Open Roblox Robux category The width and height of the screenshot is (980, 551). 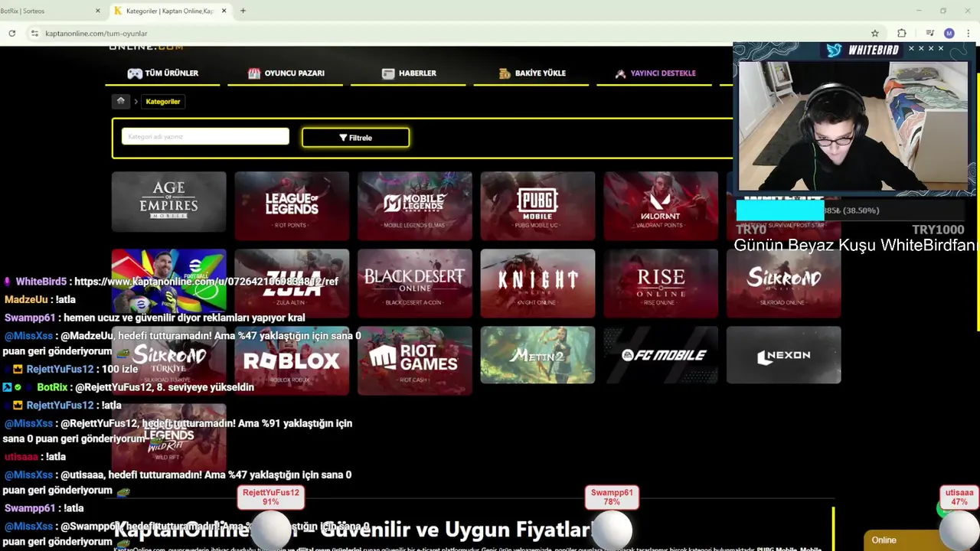pyautogui.click(x=292, y=360)
